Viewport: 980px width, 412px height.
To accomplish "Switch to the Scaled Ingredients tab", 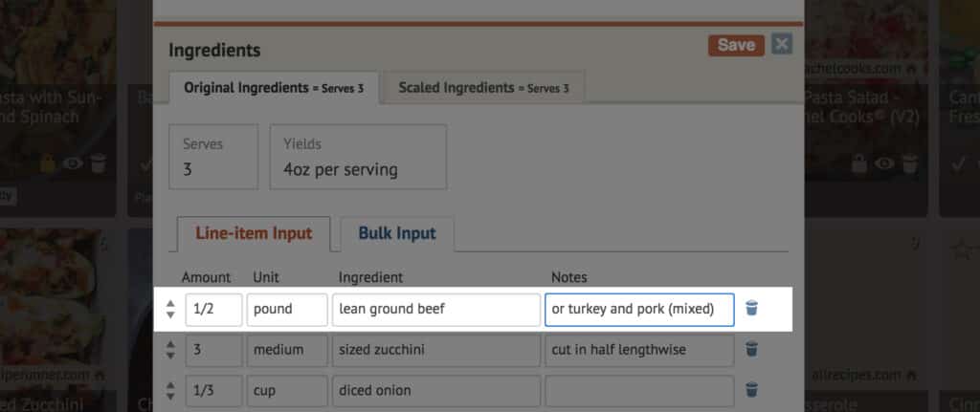I will [482, 88].
